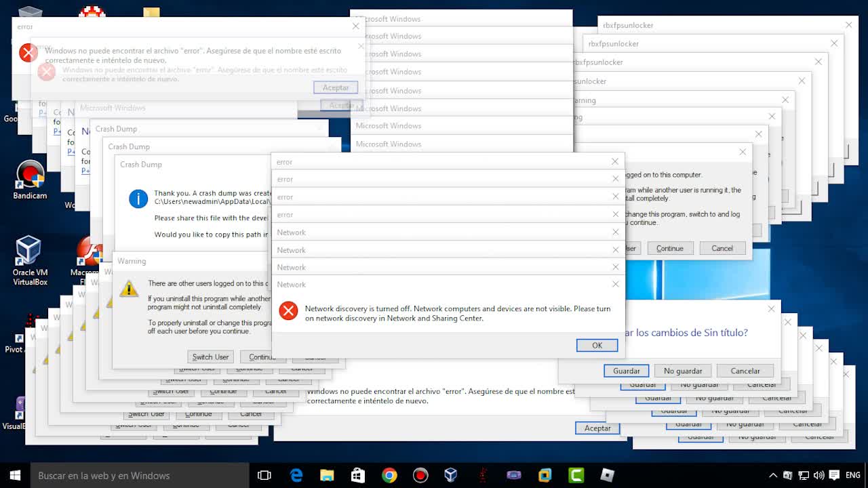Click the red error icon in the Network dialog
This screenshot has width=868, height=488.
[x=288, y=310]
